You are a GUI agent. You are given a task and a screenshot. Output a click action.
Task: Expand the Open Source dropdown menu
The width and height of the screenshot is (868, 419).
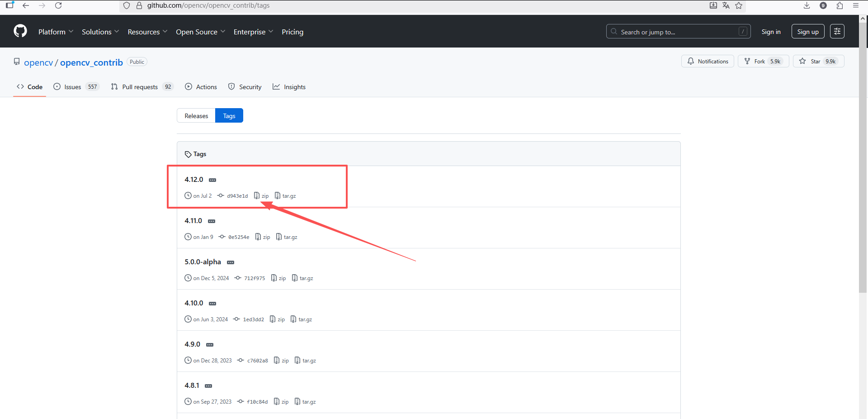coord(200,32)
